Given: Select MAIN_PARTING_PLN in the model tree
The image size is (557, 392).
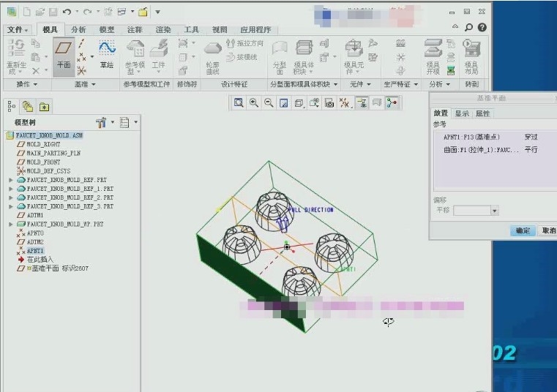Looking at the screenshot, I should [x=53, y=153].
